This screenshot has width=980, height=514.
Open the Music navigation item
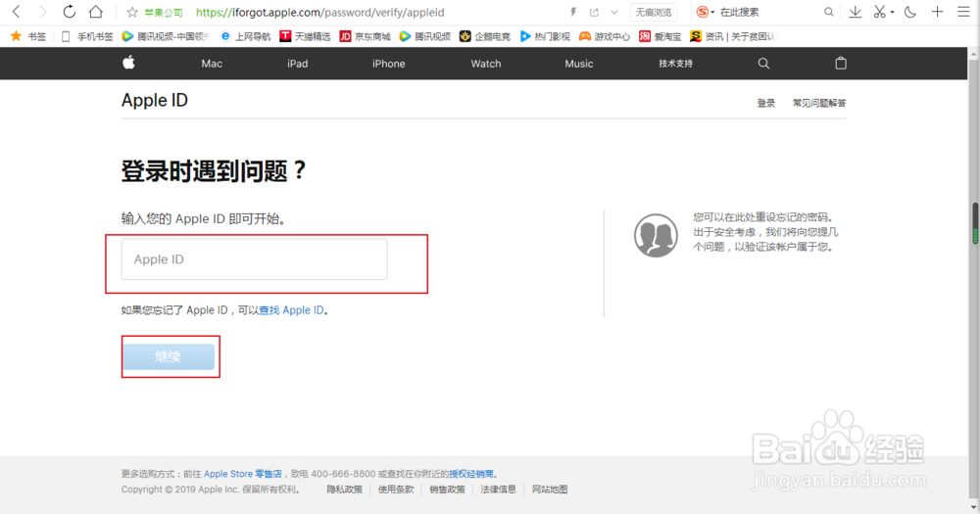[579, 64]
